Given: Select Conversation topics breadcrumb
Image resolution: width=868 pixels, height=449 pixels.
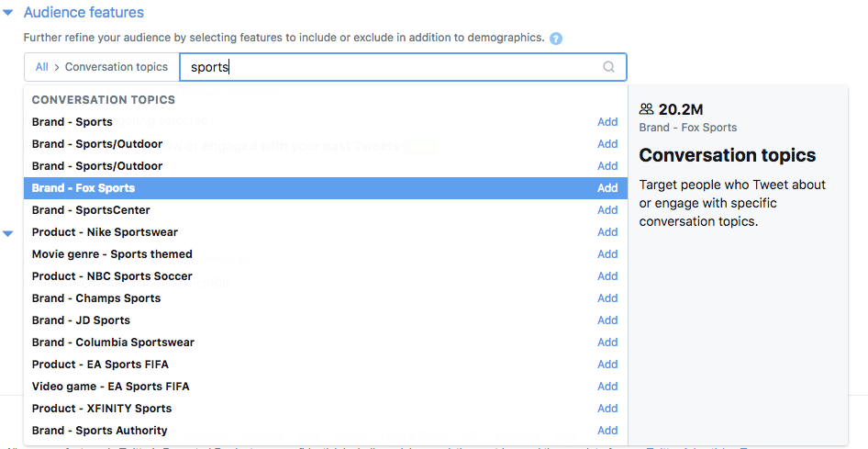Looking at the screenshot, I should point(117,67).
